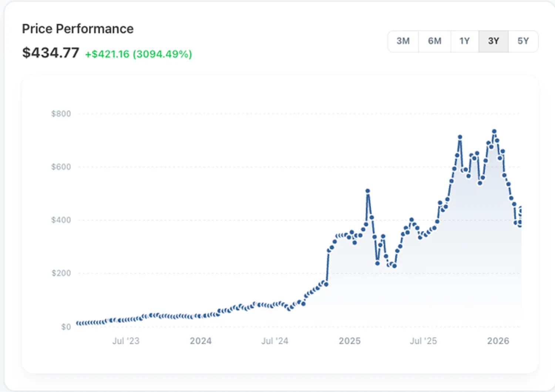Click the early-2025 spike peak data point
Viewport: 555px width, 392px height.
(x=367, y=191)
